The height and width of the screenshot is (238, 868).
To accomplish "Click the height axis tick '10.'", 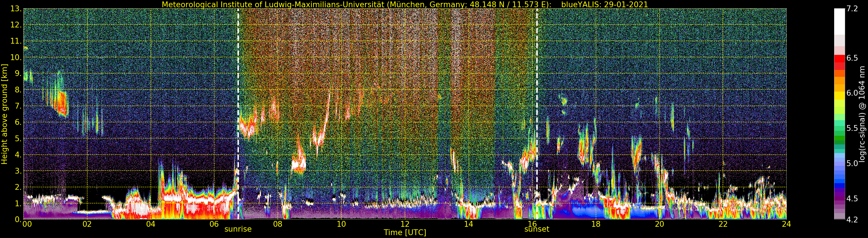I will coord(16,57).
